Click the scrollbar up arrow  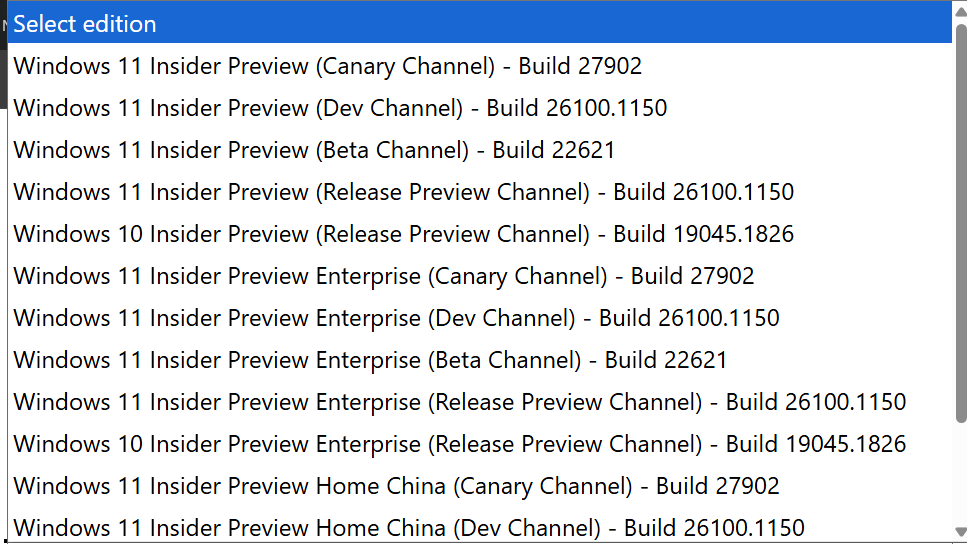(961, 12)
